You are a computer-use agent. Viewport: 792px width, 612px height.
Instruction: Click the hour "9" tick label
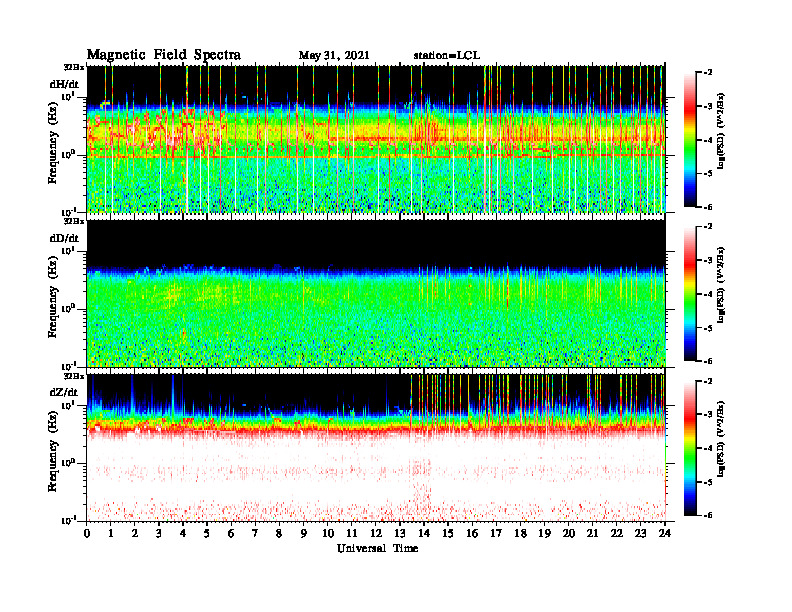coord(304,533)
